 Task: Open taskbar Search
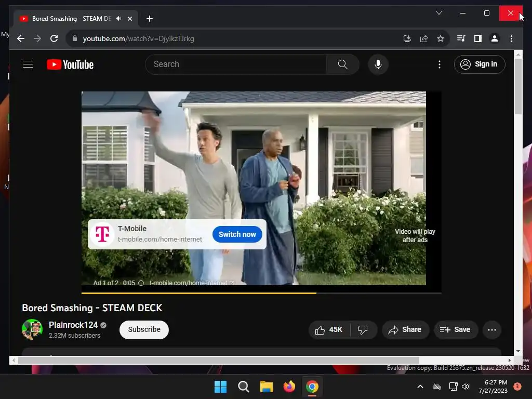pos(243,387)
